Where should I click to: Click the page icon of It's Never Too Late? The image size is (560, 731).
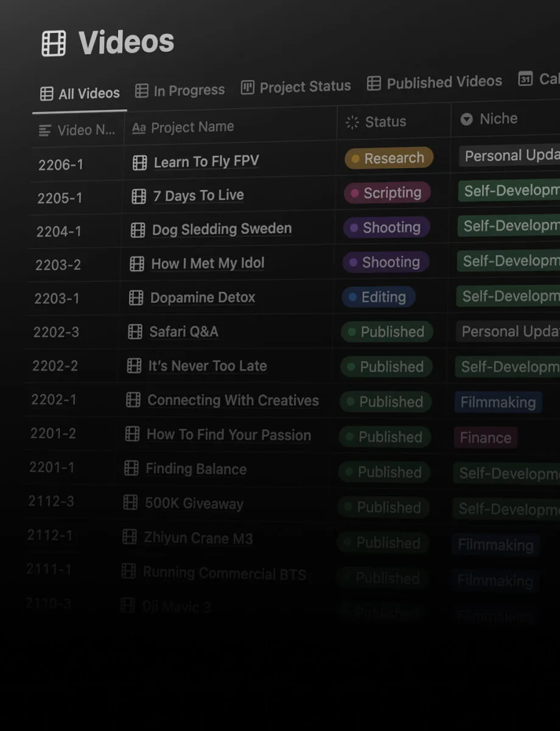pyautogui.click(x=134, y=366)
